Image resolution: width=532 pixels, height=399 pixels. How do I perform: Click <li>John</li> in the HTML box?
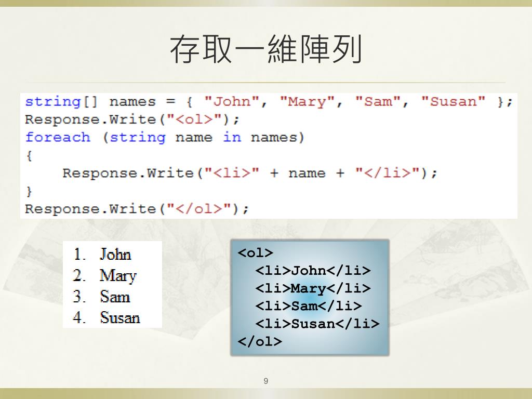coord(313,270)
